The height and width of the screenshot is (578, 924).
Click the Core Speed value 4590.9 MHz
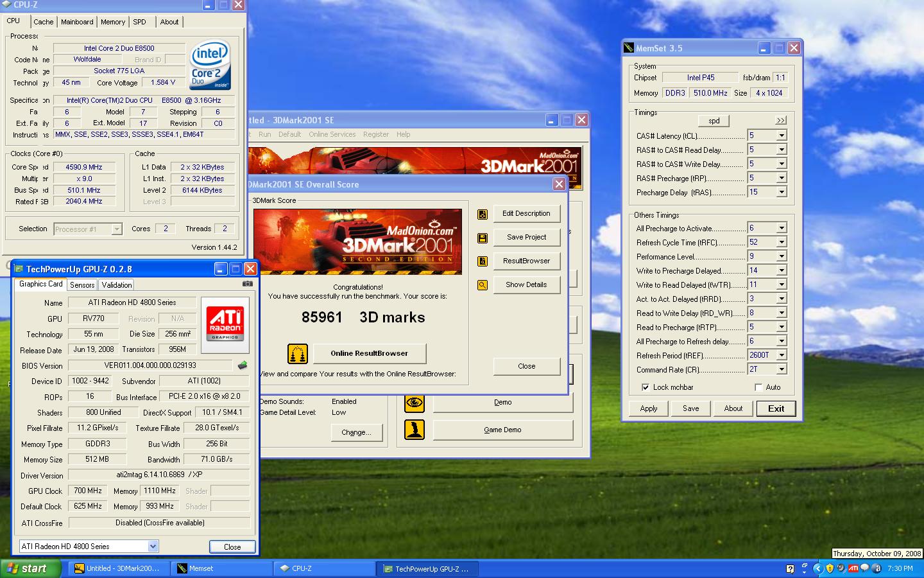pos(84,167)
